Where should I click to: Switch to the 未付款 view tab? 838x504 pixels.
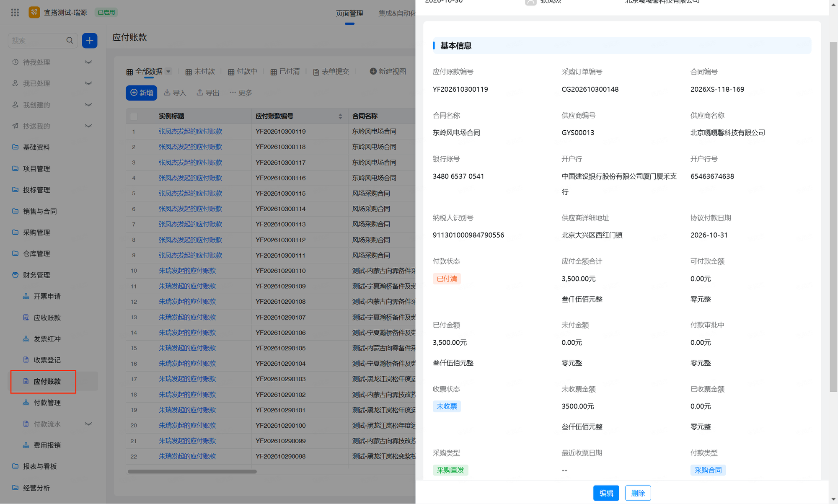(x=200, y=72)
